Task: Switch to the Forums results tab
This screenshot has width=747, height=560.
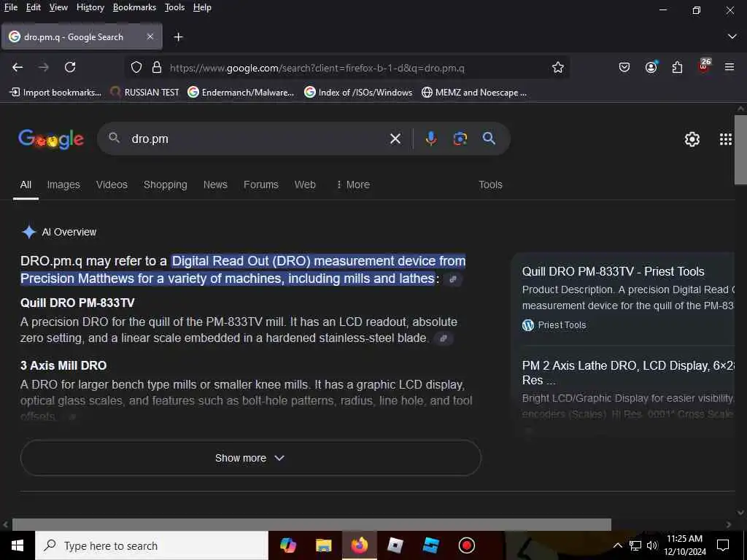Action: [x=260, y=184]
